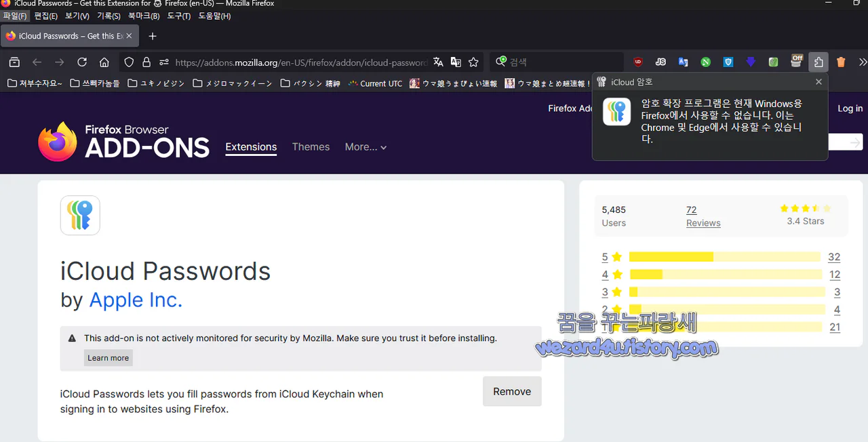Viewport: 868px width, 442px height.
Task: Open the extension icon with Off badge
Action: (797, 62)
